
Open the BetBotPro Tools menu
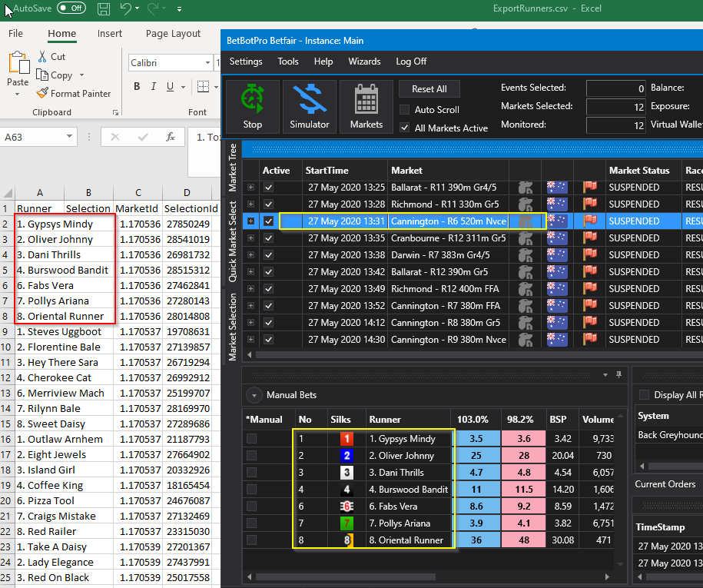(x=288, y=61)
